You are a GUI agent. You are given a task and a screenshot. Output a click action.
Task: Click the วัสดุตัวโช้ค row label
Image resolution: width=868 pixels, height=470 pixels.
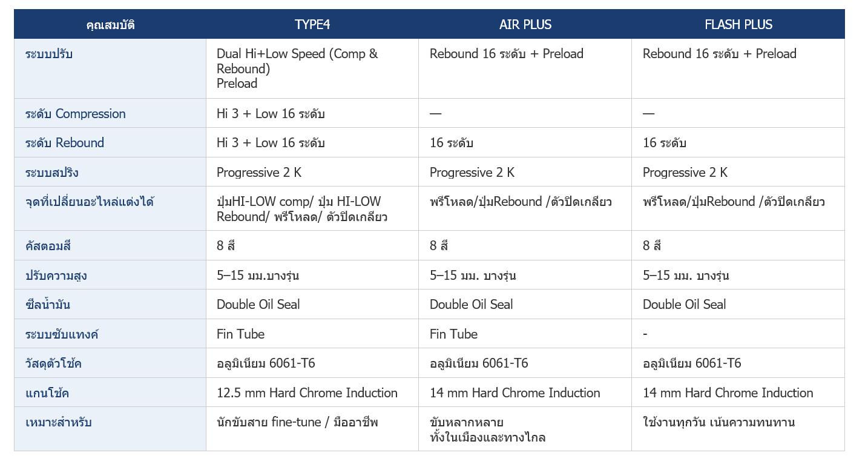[53, 363]
